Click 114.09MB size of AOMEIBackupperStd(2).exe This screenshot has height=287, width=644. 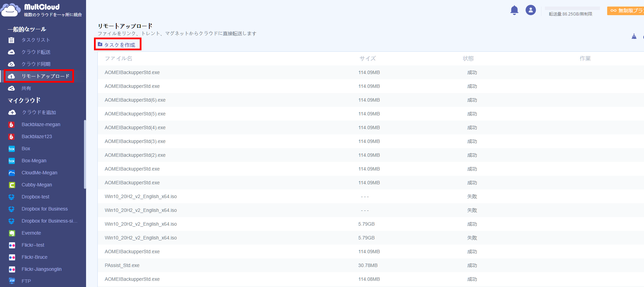(x=369, y=155)
